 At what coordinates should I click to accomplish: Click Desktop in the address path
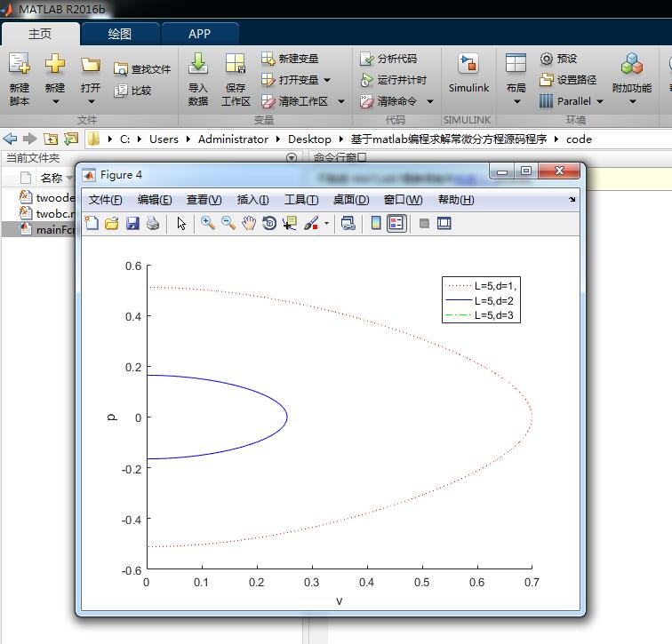click(x=309, y=139)
